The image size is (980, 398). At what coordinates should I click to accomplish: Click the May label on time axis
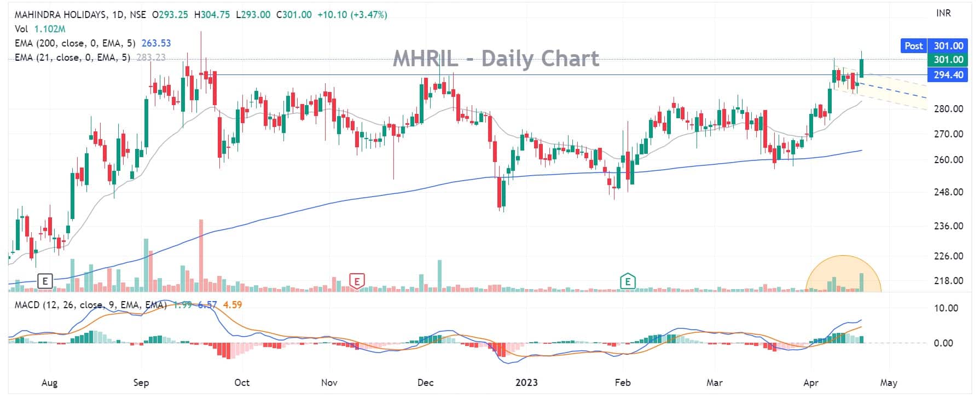coord(889,383)
